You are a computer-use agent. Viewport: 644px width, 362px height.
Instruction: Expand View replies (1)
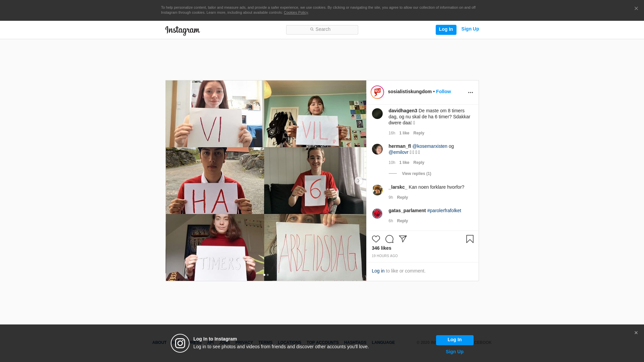tap(416, 174)
